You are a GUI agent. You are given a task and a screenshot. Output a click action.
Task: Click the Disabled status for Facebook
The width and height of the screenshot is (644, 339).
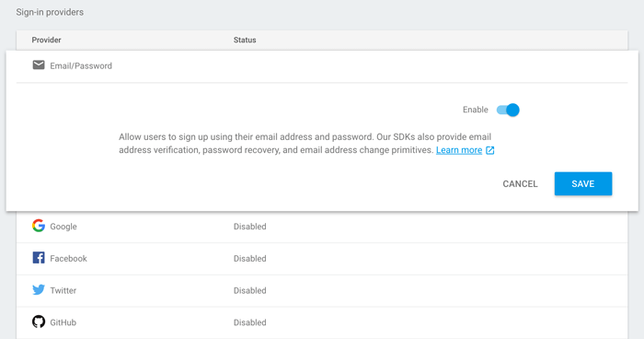[249, 258]
